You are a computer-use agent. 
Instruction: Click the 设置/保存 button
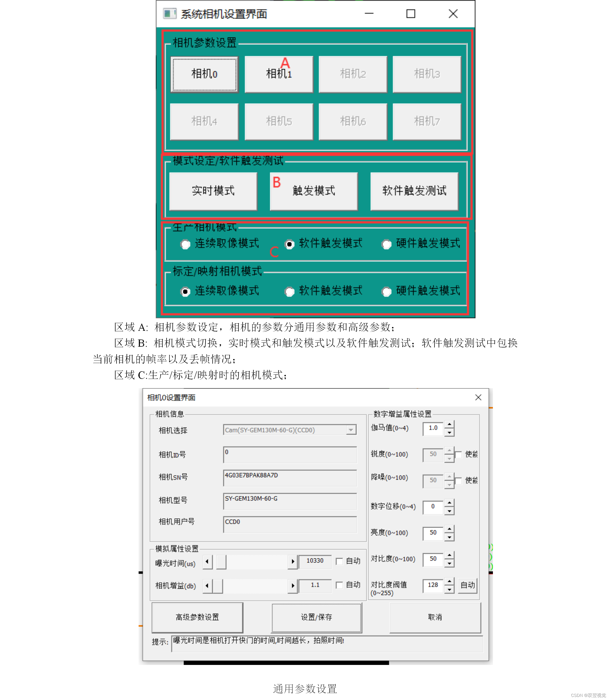[x=316, y=617]
